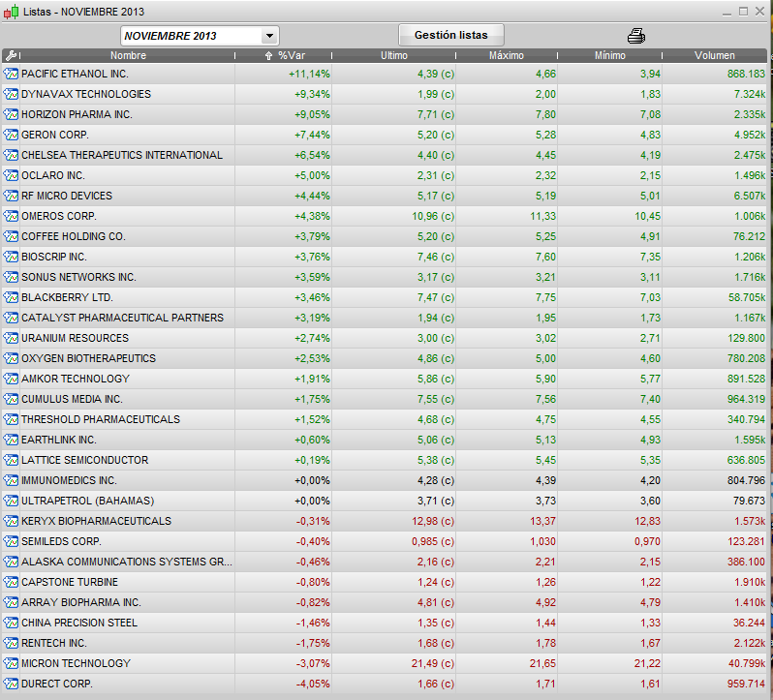Click the candlestick app icon in title bar
This screenshot has width=773, height=700.
[11, 12]
